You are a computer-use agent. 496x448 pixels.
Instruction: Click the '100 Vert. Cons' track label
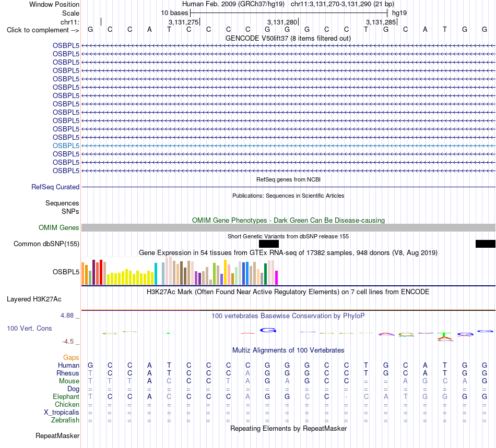pos(29,328)
